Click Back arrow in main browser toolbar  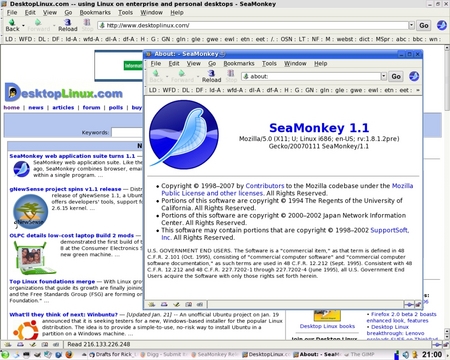click(x=12, y=25)
